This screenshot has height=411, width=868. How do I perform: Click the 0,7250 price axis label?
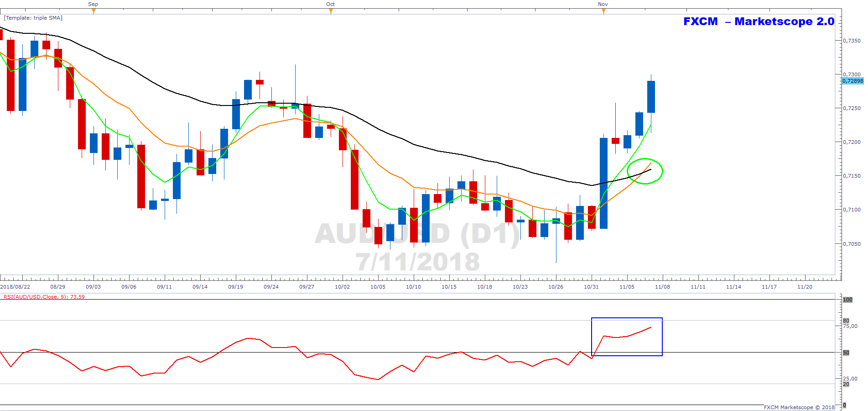tap(852, 108)
